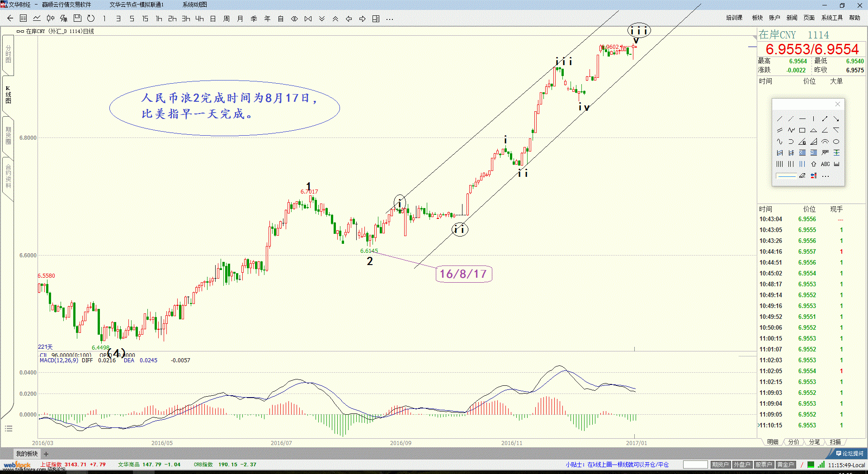Select the eraser tool in drawing palette
868x474 pixels.
(x=802, y=175)
